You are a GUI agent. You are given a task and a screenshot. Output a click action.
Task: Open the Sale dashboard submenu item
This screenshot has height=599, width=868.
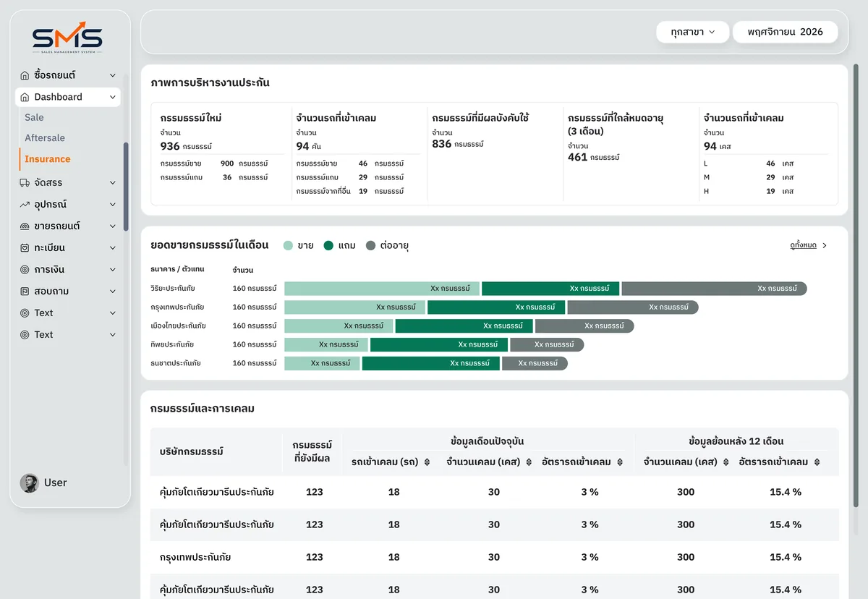tap(34, 117)
